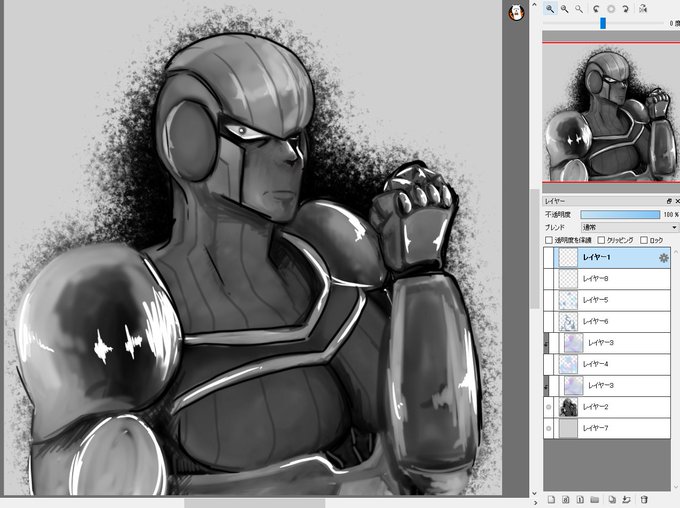Image resolution: width=680 pixels, height=508 pixels.
Task: Click the panda avatar icon
Action: click(516, 12)
